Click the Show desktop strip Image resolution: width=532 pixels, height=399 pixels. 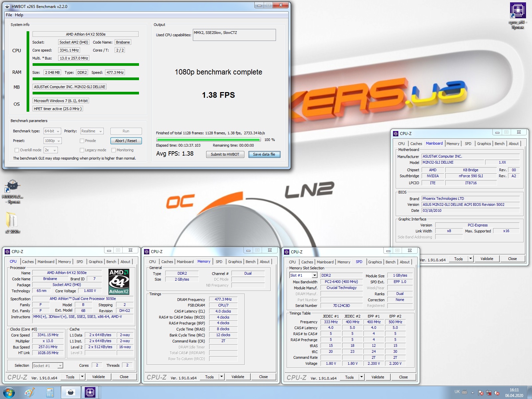(529, 393)
